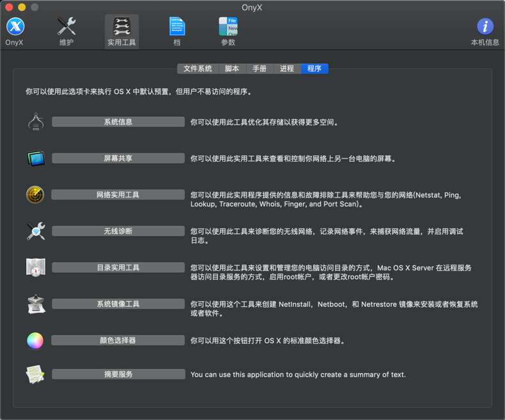This screenshot has width=505, height=420.
Task: Open the 本机信息 info icon
Action: coord(485,31)
